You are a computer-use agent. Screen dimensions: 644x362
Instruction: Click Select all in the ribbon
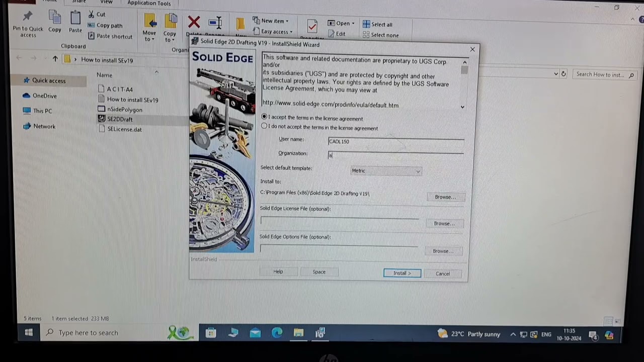(377, 24)
